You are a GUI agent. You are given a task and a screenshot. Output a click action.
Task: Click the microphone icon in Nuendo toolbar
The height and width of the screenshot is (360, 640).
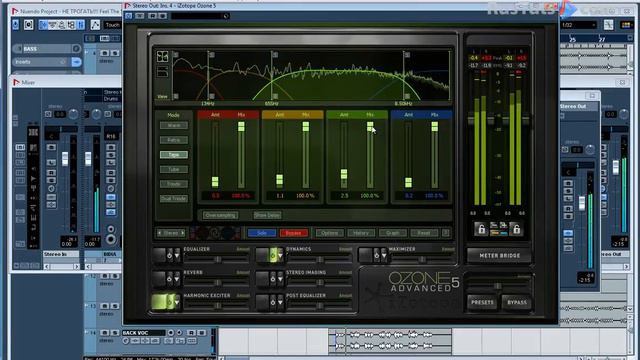16,25
